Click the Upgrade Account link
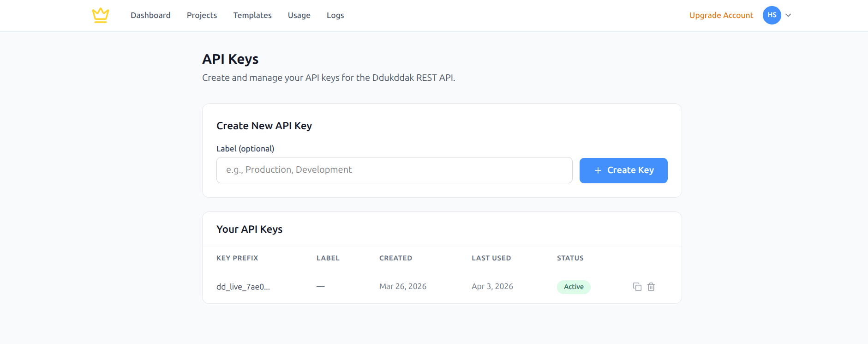868x344 pixels. [721, 15]
